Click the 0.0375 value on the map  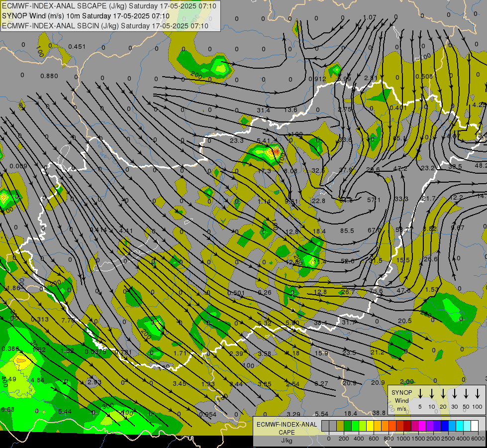[96, 351]
